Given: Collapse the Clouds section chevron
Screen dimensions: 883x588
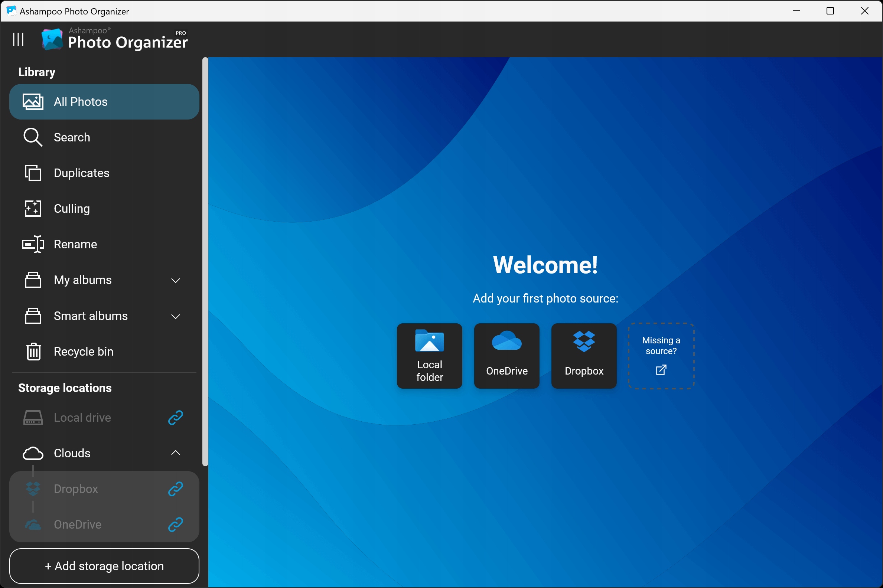Looking at the screenshot, I should point(175,453).
